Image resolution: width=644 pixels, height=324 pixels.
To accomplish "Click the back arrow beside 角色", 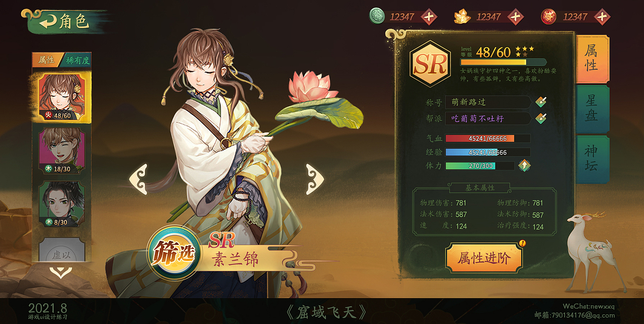I will click(x=48, y=22).
